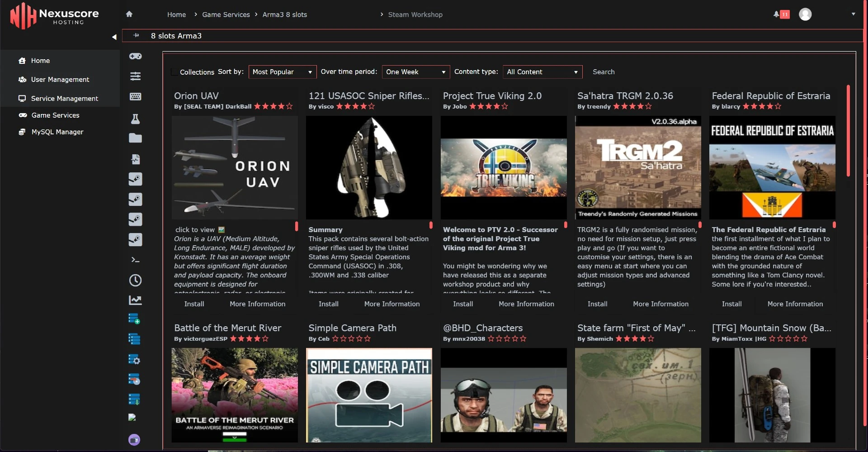This screenshot has width=868, height=452.
Task: Click the True Viking thumbnail image
Action: click(504, 167)
